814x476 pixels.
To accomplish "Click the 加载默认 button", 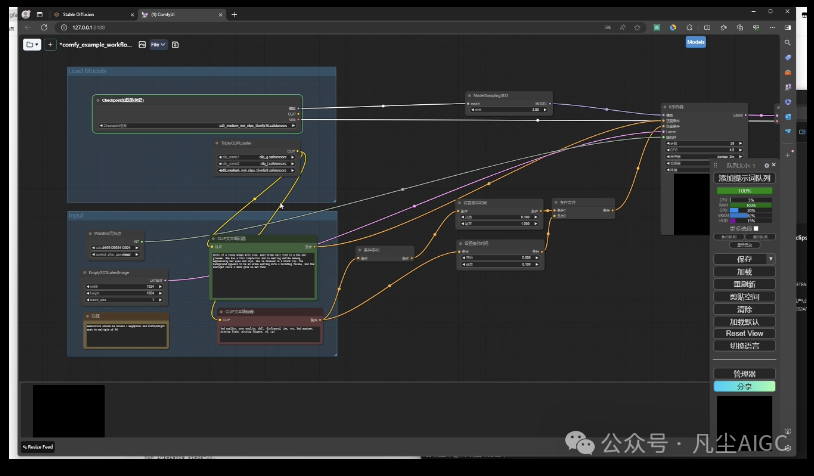I will [x=744, y=322].
